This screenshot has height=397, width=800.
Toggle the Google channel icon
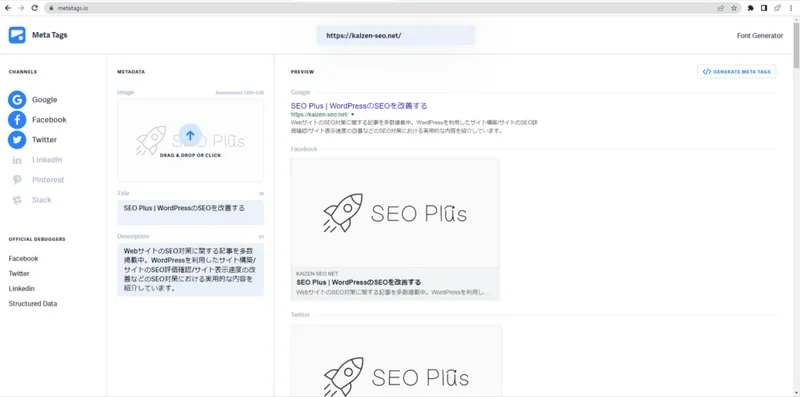pyautogui.click(x=17, y=100)
